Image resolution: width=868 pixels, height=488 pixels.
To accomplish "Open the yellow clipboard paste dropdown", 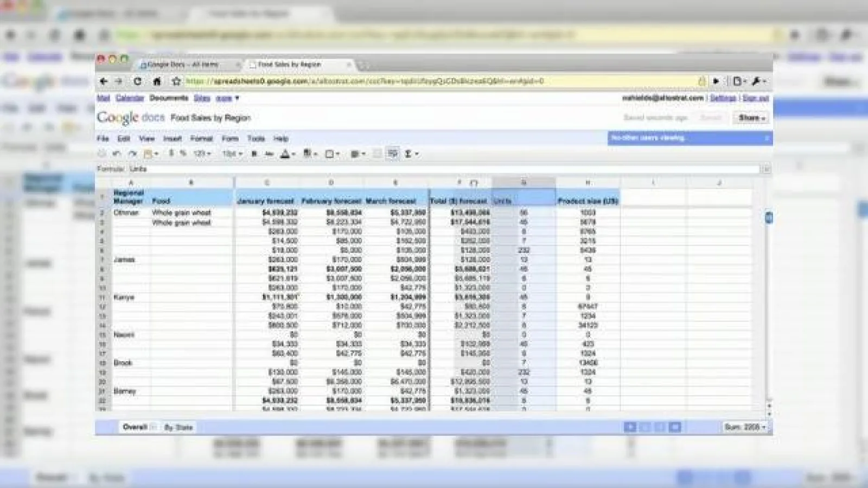I will [x=151, y=154].
